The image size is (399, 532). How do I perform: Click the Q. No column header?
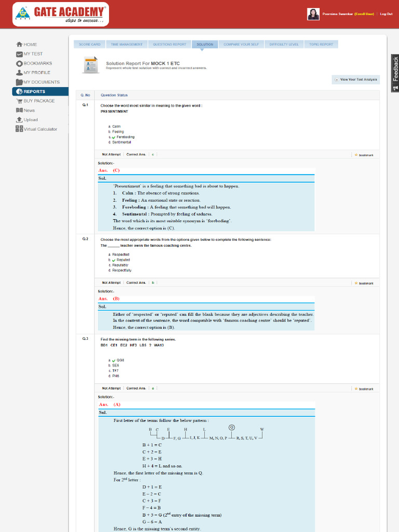pyautogui.click(x=85, y=96)
